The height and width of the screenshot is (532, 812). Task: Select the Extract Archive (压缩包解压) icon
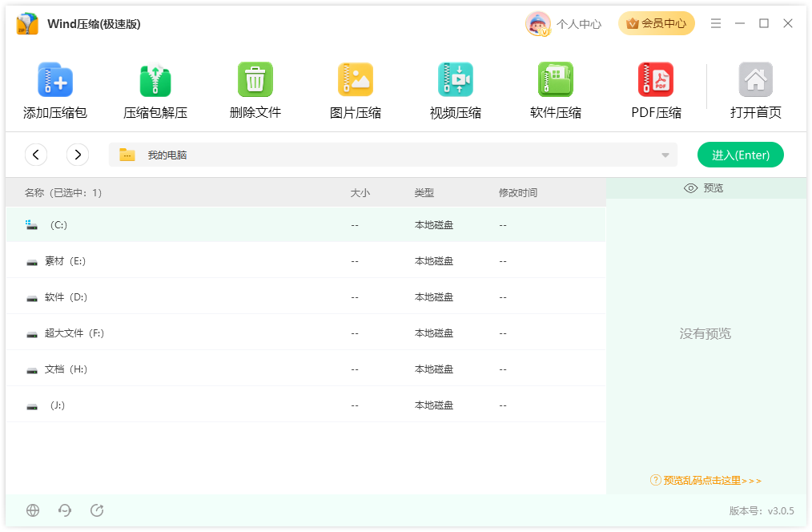point(155,80)
